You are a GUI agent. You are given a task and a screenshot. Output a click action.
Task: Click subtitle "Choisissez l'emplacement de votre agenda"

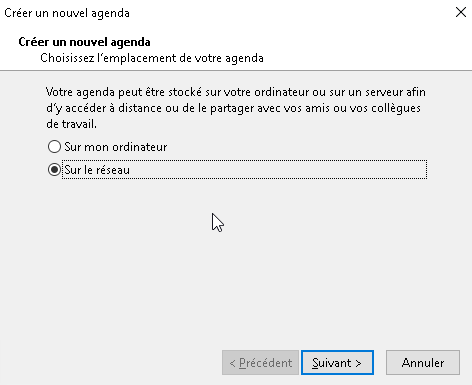152,58
